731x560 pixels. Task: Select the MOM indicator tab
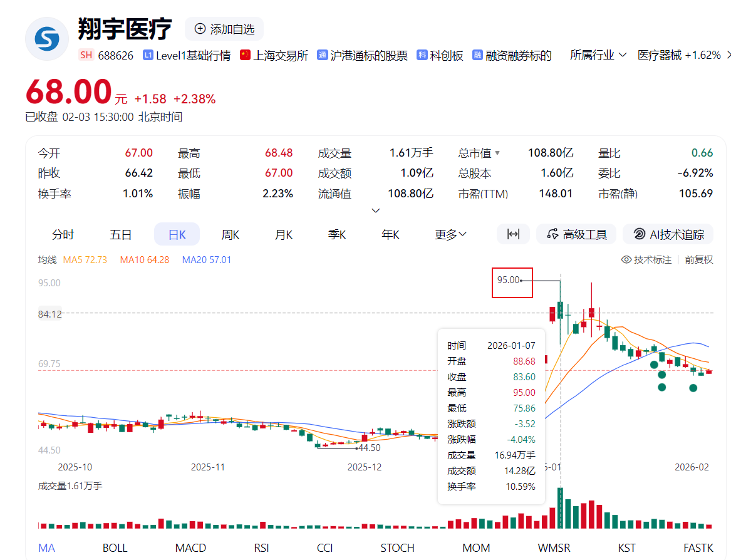(476, 548)
